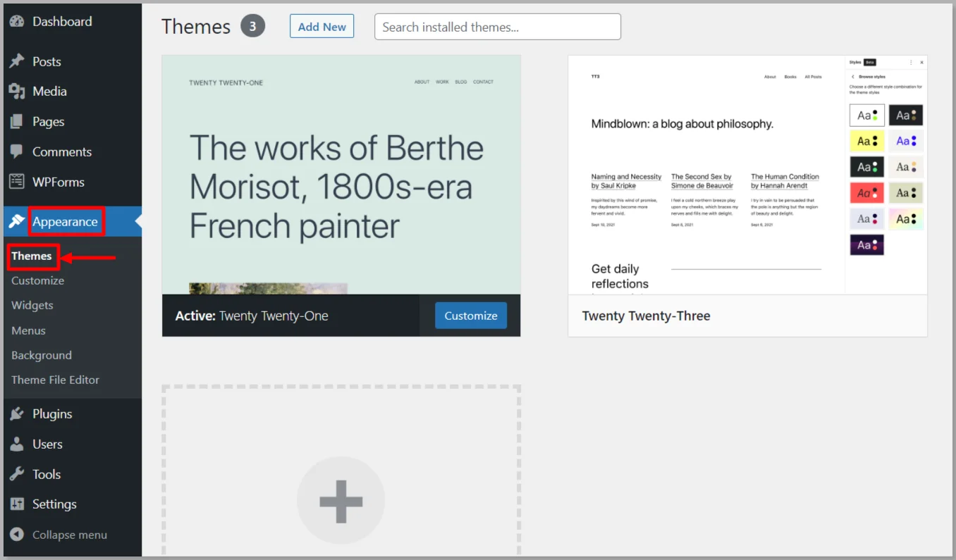The width and height of the screenshot is (956, 560).
Task: Open the Theme File Editor
Action: 55,380
